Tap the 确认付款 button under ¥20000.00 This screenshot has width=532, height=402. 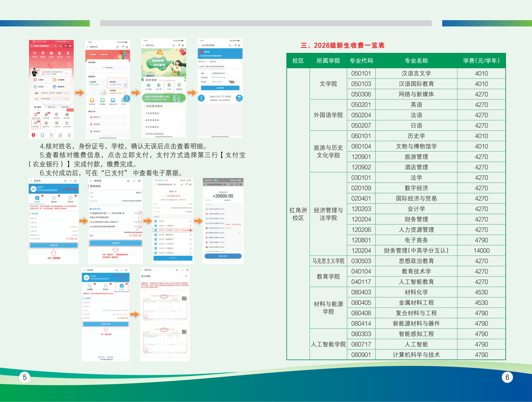[x=223, y=256]
